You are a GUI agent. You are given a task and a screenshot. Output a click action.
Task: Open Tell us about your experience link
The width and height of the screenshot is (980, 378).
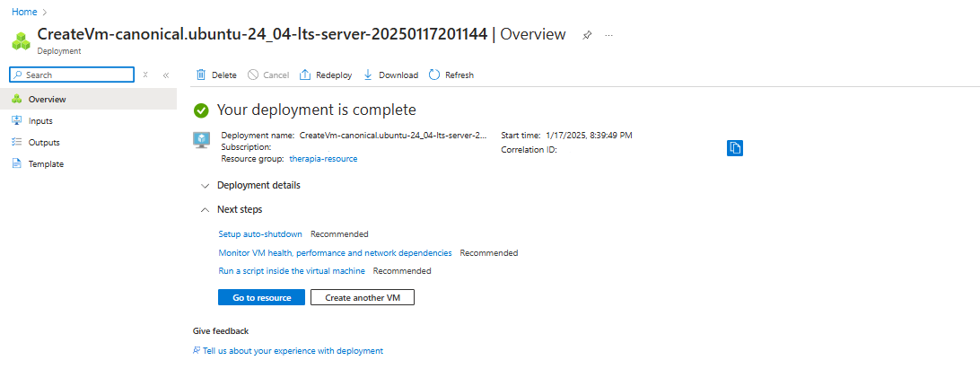point(293,351)
